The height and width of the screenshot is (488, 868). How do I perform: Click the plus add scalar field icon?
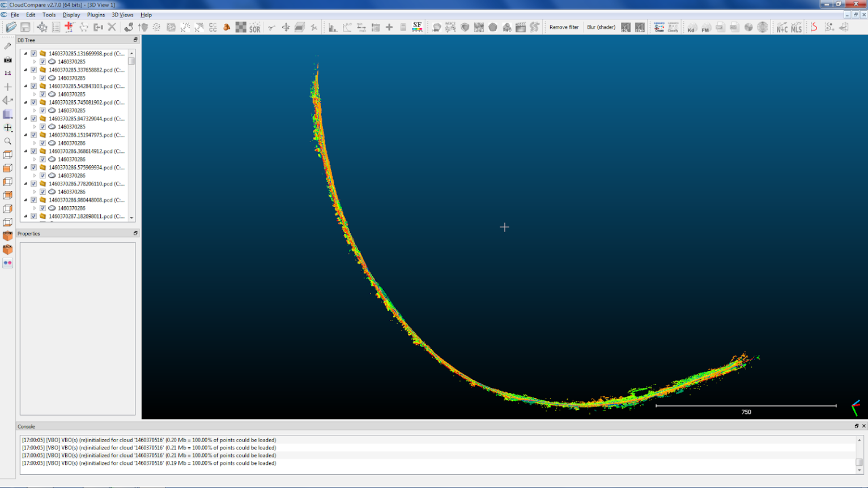389,27
